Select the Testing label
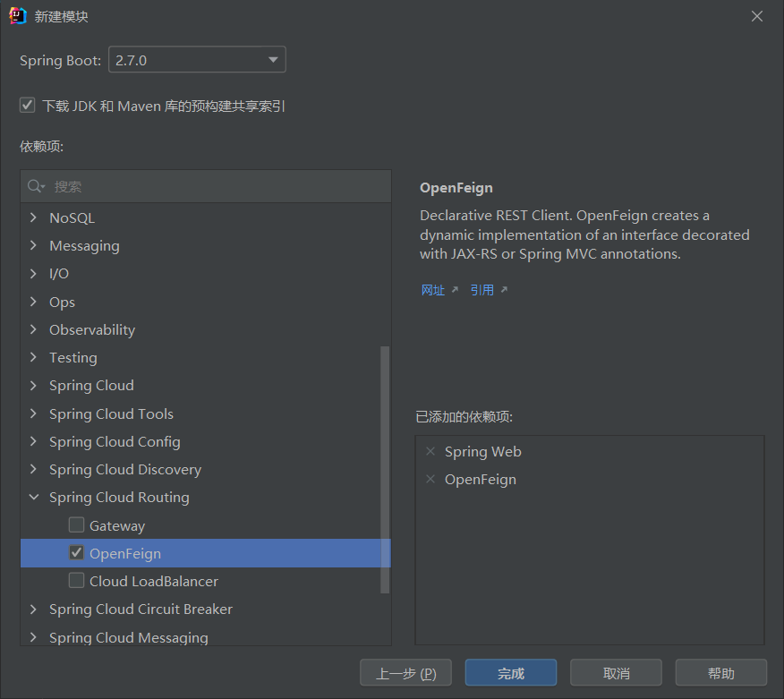784x699 pixels. point(73,357)
